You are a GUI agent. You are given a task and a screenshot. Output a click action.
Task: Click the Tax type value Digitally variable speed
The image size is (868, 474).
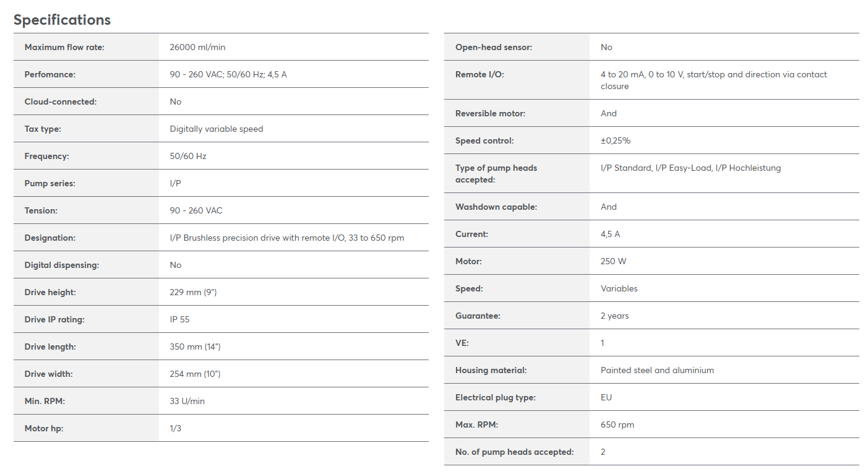point(217,129)
